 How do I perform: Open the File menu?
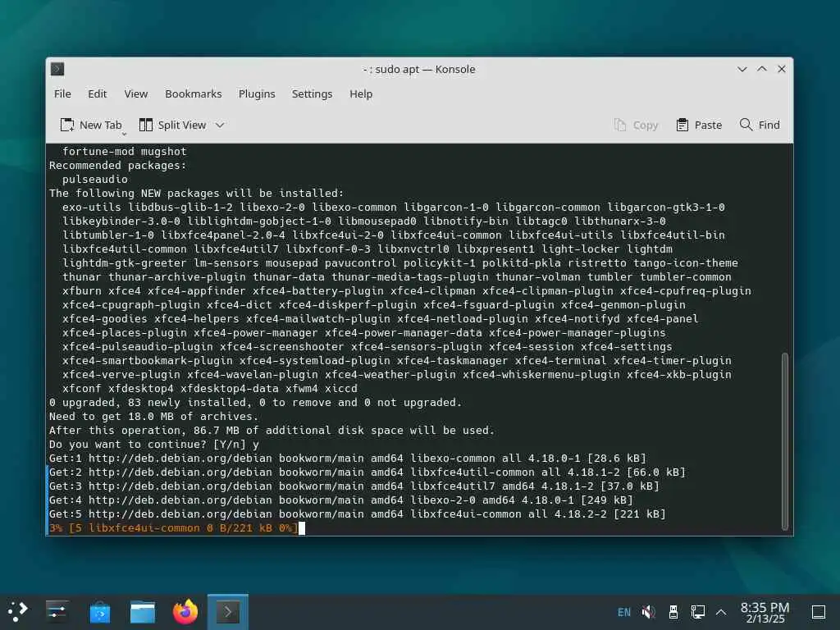[62, 94]
